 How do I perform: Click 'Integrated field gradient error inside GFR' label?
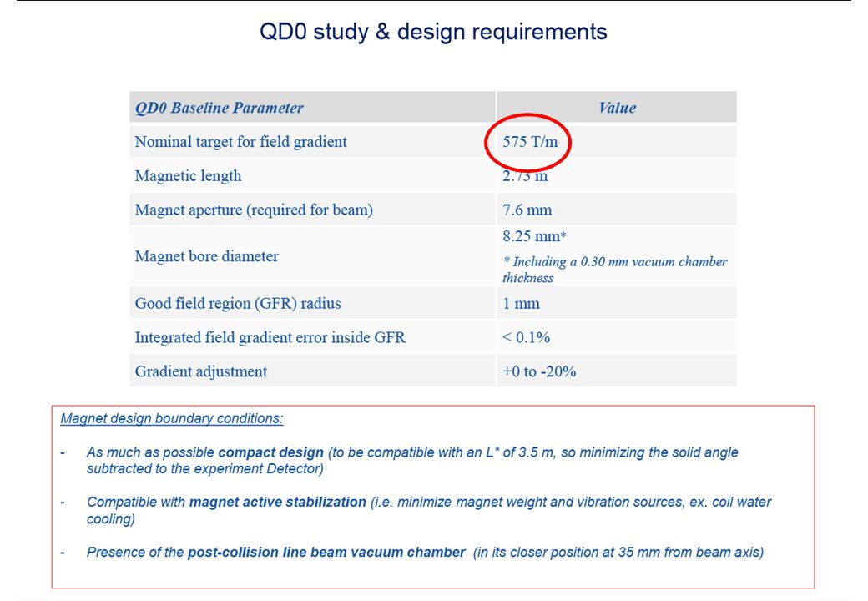pos(270,337)
